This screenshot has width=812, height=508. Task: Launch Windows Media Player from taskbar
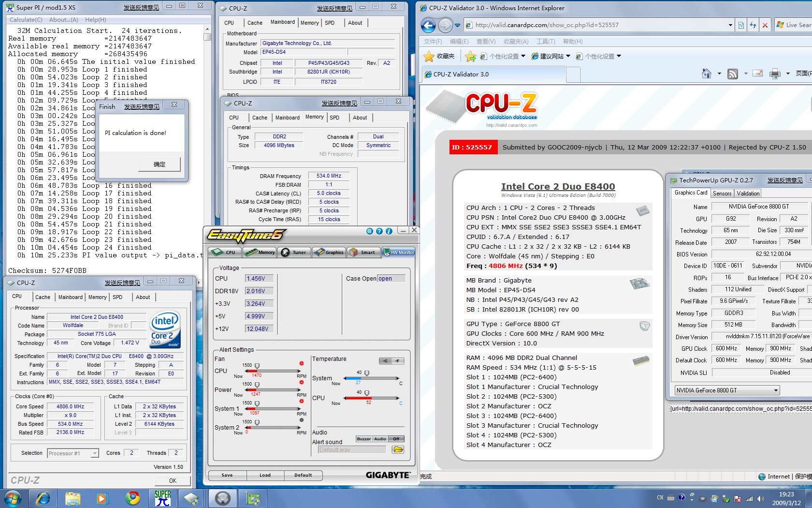[x=102, y=498]
